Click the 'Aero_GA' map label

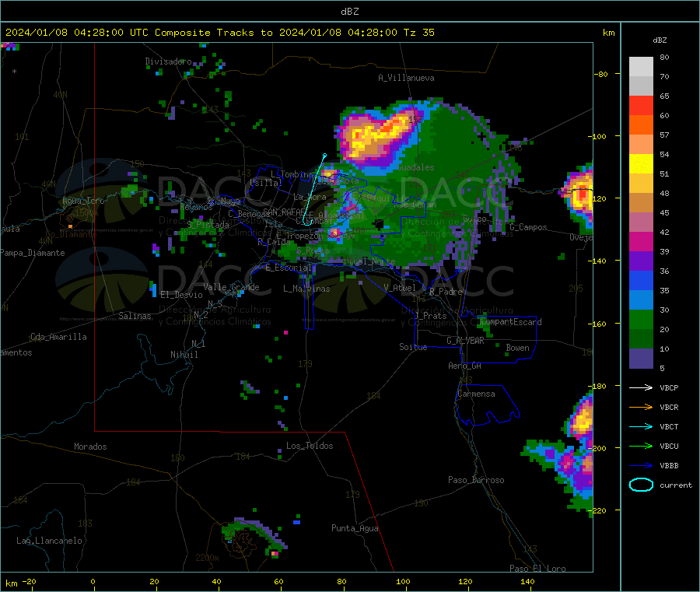pyautogui.click(x=464, y=366)
